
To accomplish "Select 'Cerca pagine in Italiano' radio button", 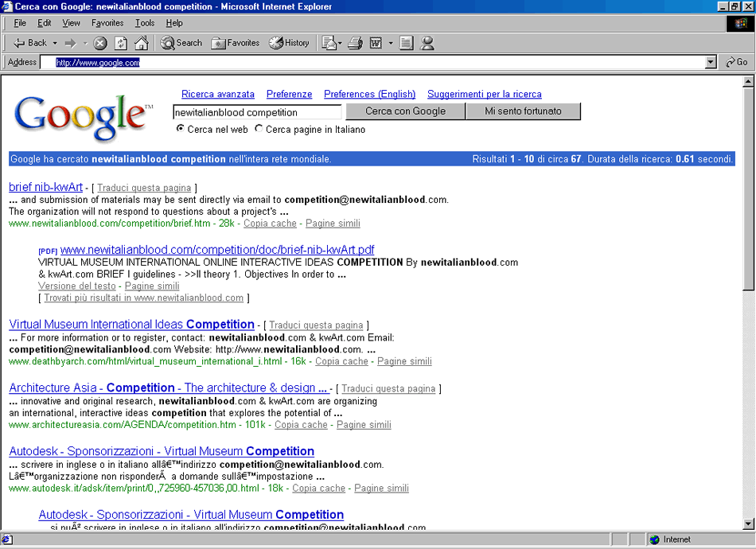I will 259,129.
